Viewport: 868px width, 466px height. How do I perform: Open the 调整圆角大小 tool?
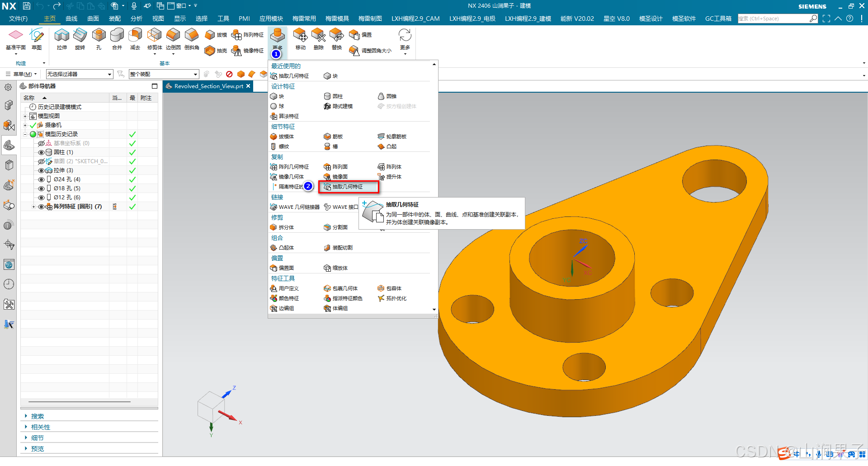(370, 51)
